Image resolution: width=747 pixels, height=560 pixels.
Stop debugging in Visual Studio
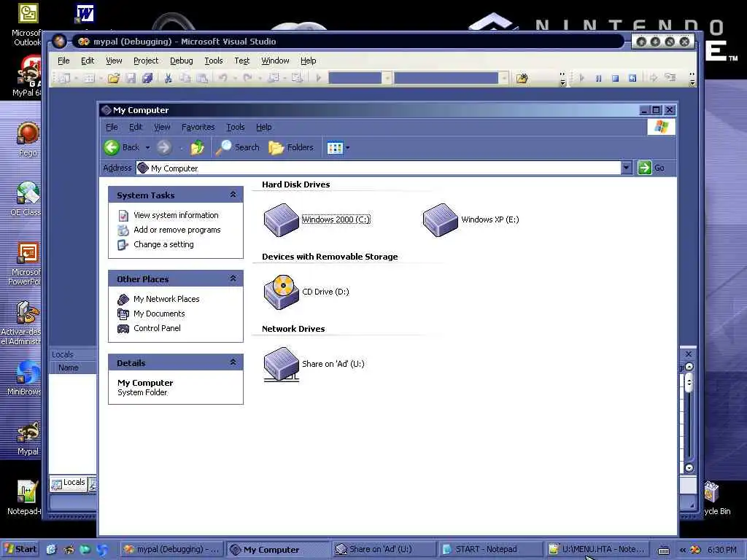tap(615, 78)
